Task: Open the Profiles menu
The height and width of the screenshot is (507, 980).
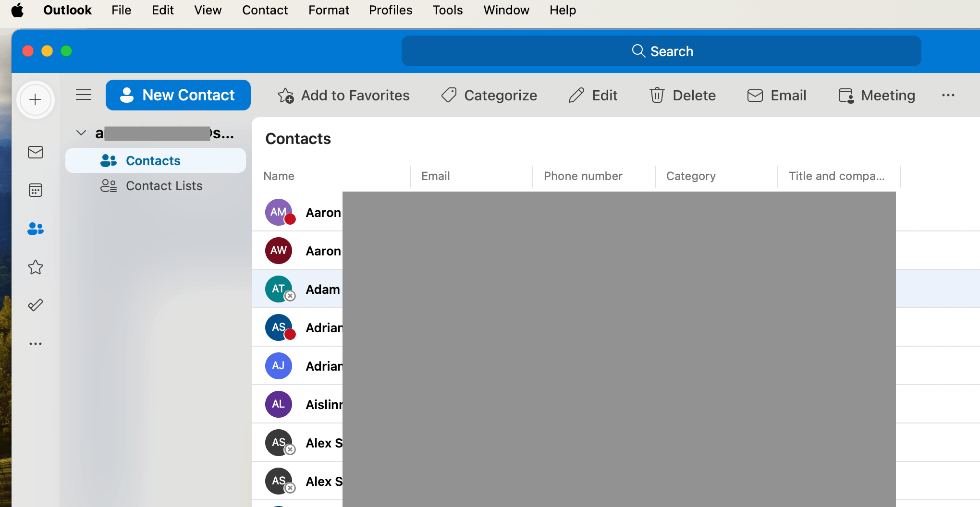Action: point(391,10)
